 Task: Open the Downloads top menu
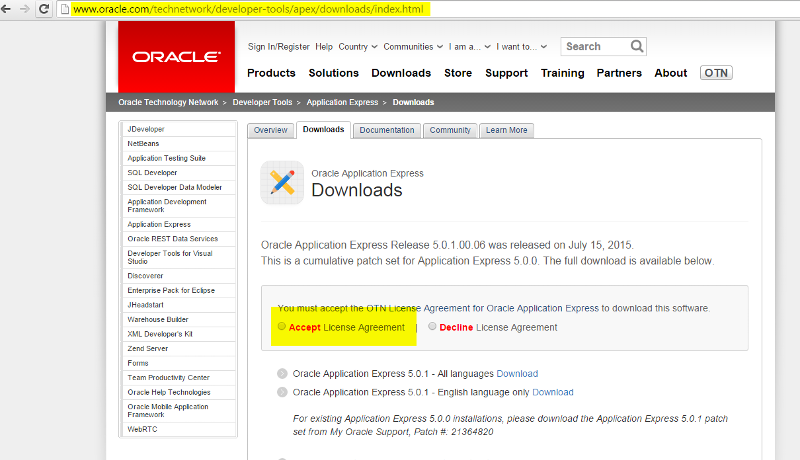click(401, 73)
